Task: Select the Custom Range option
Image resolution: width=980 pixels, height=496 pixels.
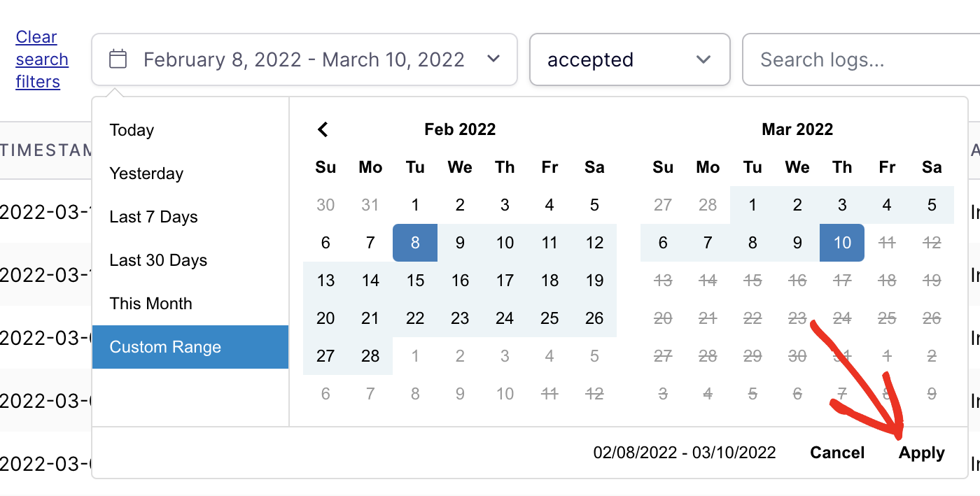Action: pos(165,346)
